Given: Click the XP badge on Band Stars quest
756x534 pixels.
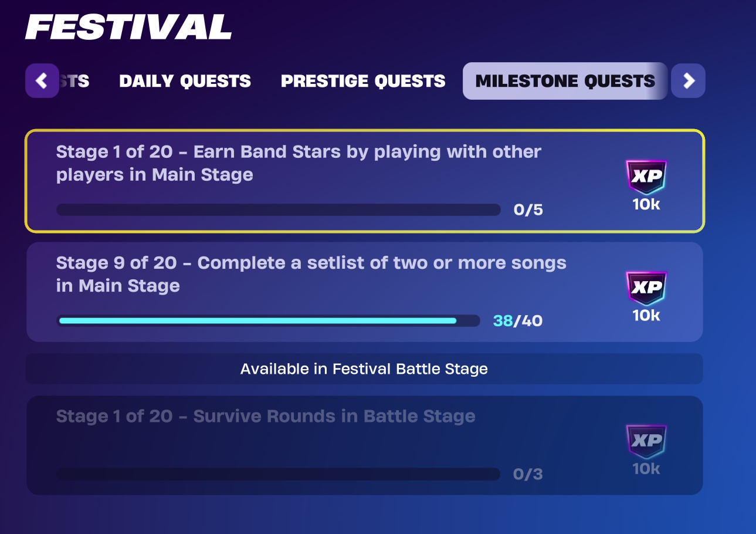Looking at the screenshot, I should [646, 177].
